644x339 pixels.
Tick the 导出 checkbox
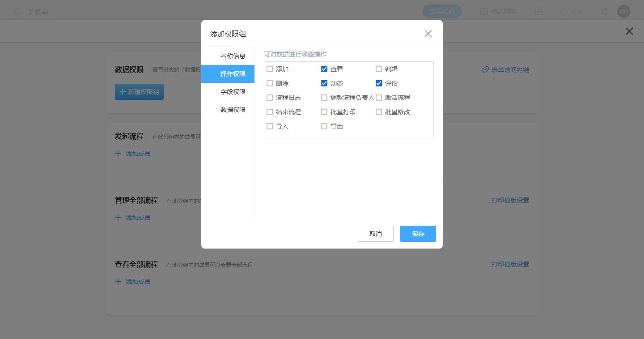pyautogui.click(x=324, y=126)
